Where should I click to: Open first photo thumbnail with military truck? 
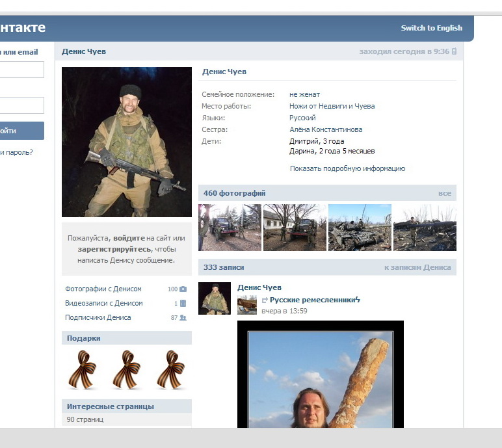pos(230,228)
